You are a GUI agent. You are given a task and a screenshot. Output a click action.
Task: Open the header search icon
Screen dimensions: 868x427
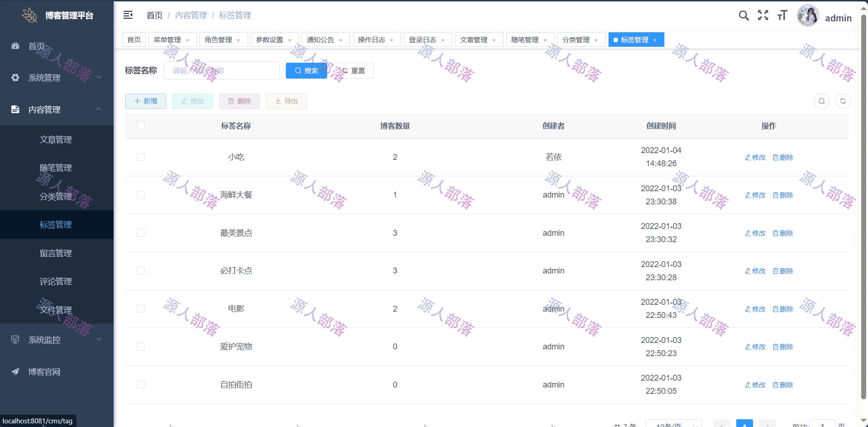pyautogui.click(x=743, y=15)
